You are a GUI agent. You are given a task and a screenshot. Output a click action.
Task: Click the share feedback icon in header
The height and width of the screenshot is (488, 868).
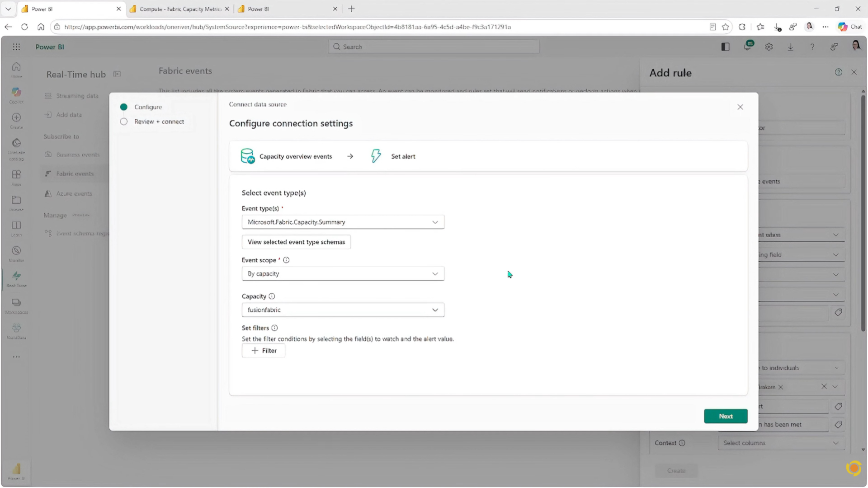tap(834, 47)
